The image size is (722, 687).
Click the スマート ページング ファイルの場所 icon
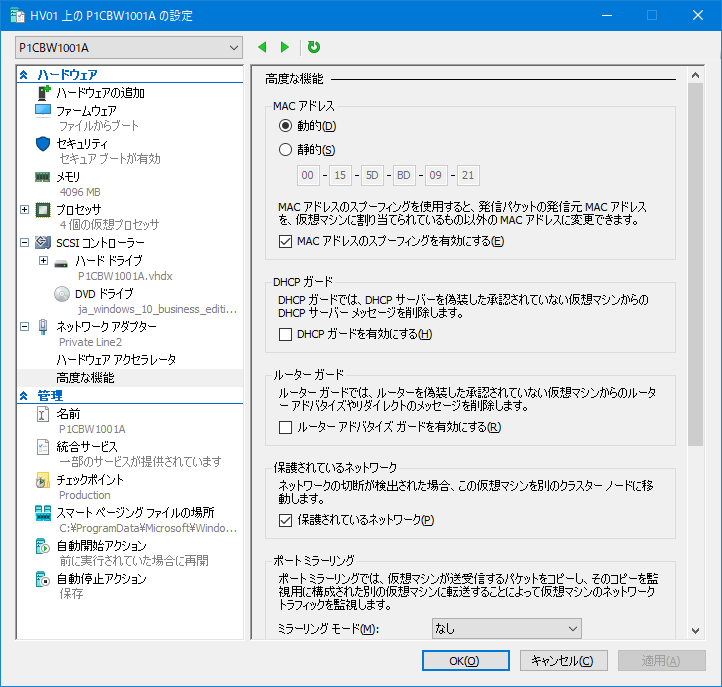pos(43,513)
